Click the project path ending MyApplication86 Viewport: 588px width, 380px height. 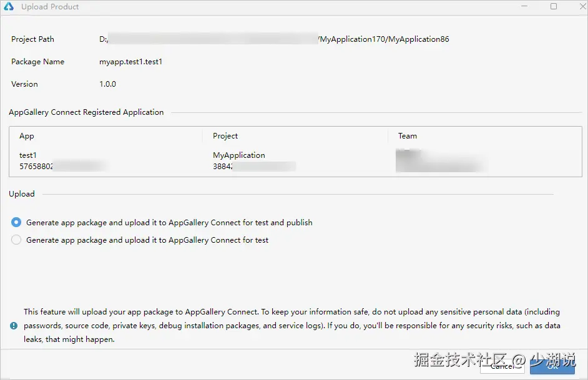click(274, 39)
